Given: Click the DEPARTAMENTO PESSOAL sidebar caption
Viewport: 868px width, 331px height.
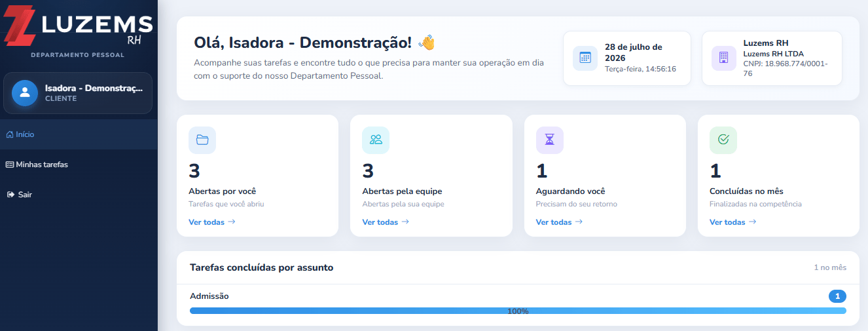Looking at the screenshot, I should tap(78, 55).
